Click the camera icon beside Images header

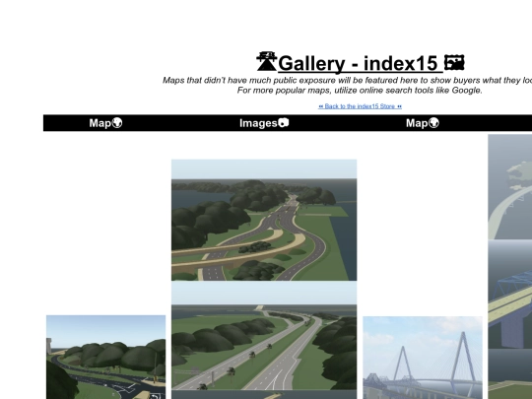point(284,122)
